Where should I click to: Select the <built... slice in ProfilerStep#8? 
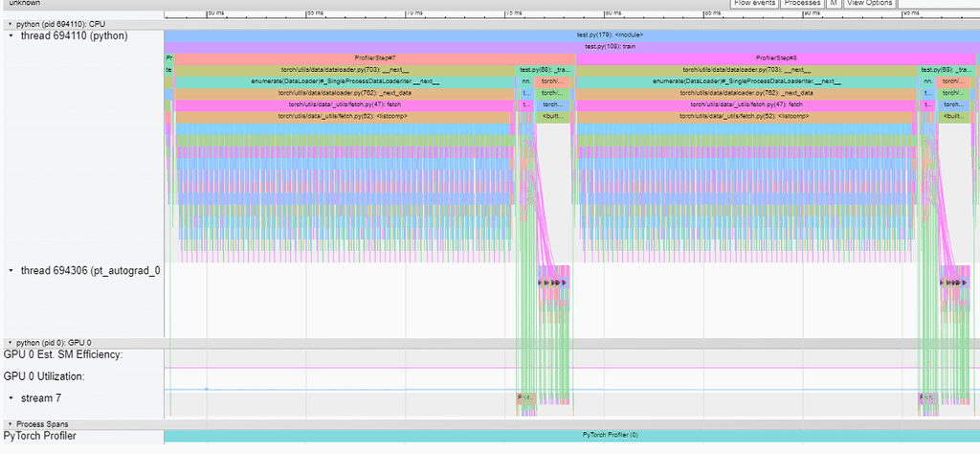click(x=955, y=117)
